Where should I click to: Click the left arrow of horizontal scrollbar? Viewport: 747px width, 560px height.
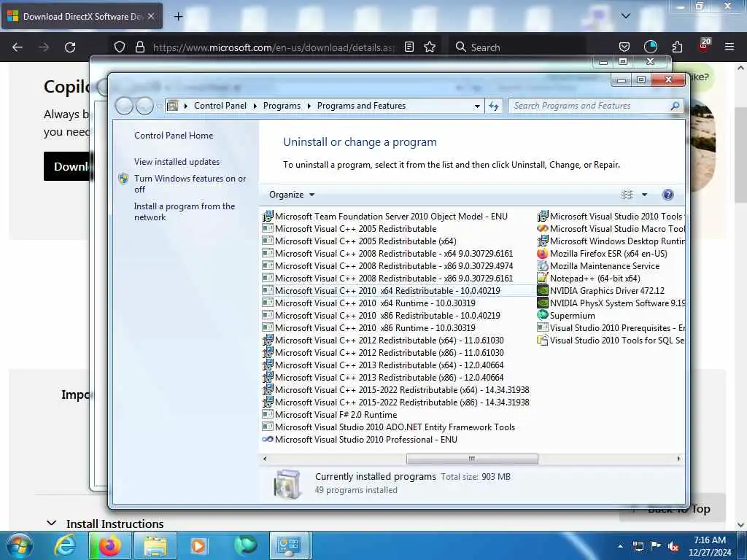pyautogui.click(x=265, y=459)
